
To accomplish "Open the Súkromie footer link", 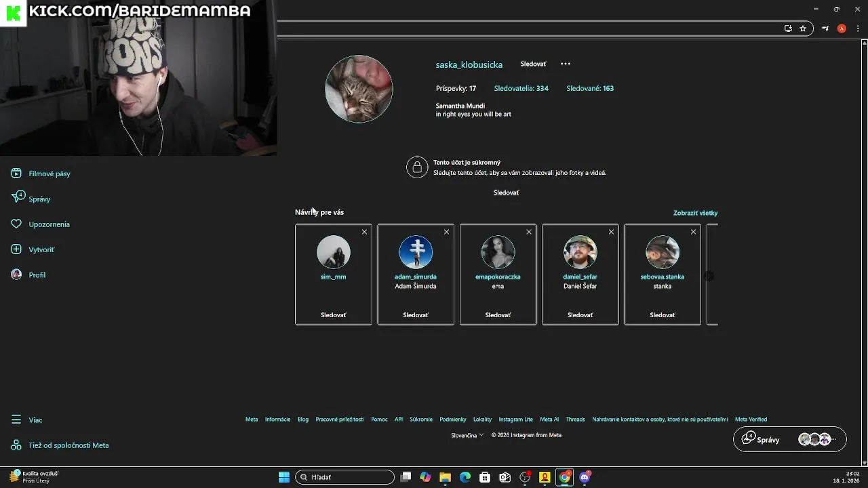I will pyautogui.click(x=421, y=420).
